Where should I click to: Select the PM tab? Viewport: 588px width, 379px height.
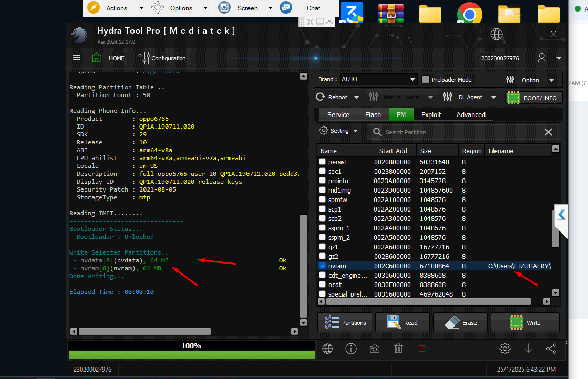tap(401, 114)
